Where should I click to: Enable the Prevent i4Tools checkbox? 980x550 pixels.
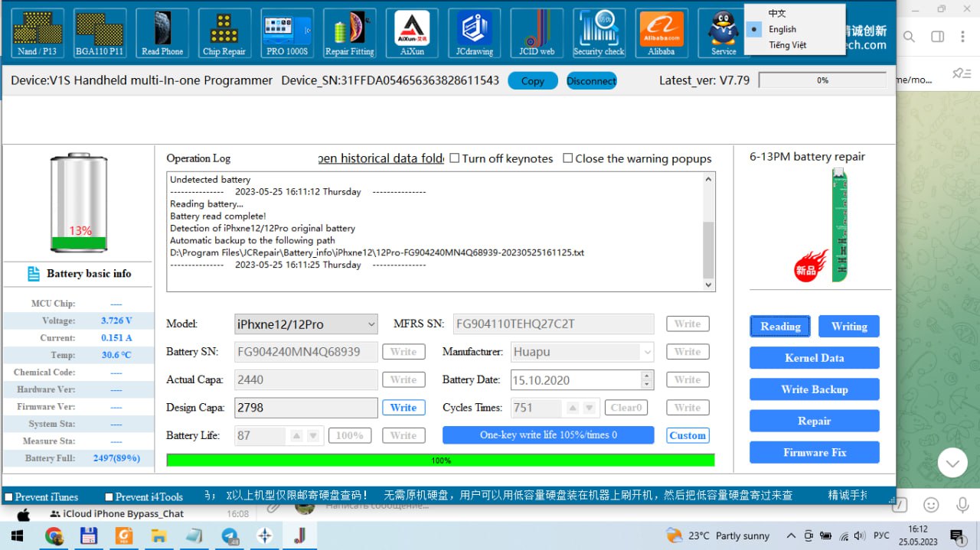coord(109,497)
